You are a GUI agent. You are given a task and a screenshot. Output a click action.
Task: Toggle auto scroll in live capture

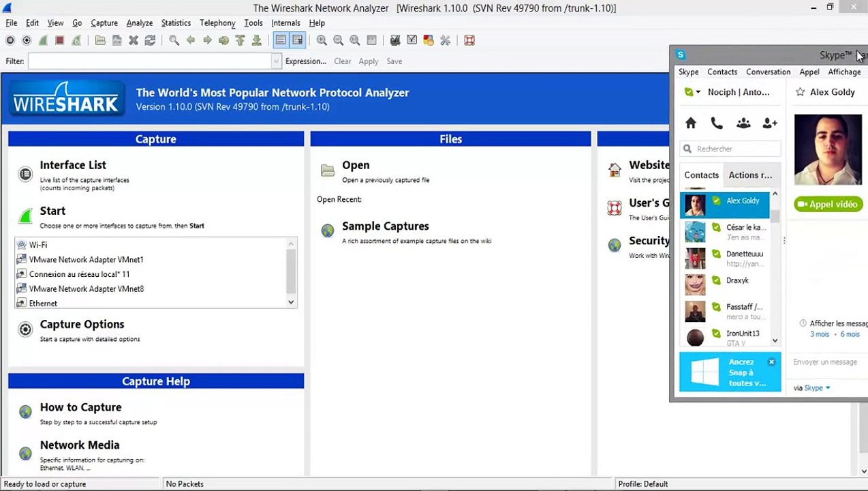pos(297,40)
